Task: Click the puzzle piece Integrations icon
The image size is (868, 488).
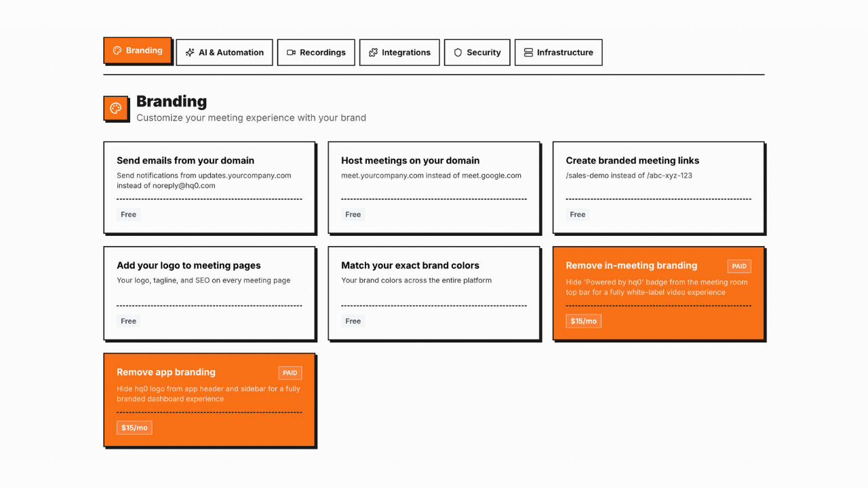Action: [373, 52]
